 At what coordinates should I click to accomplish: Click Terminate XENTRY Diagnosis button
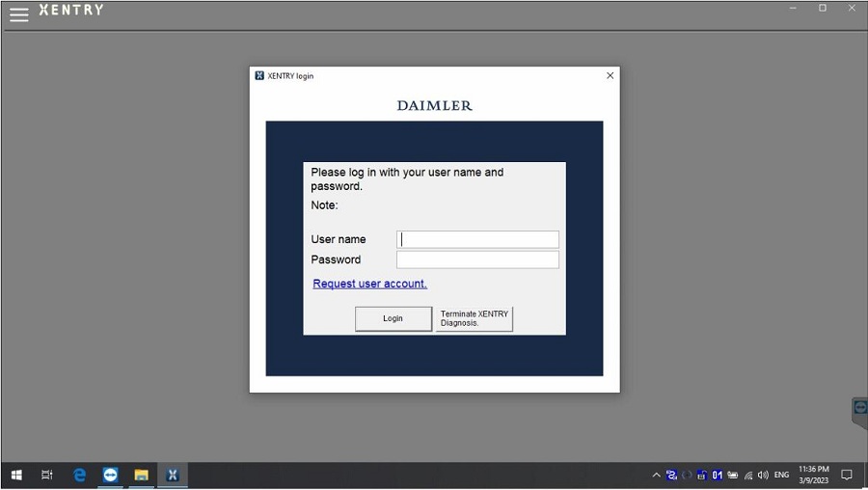tap(474, 318)
